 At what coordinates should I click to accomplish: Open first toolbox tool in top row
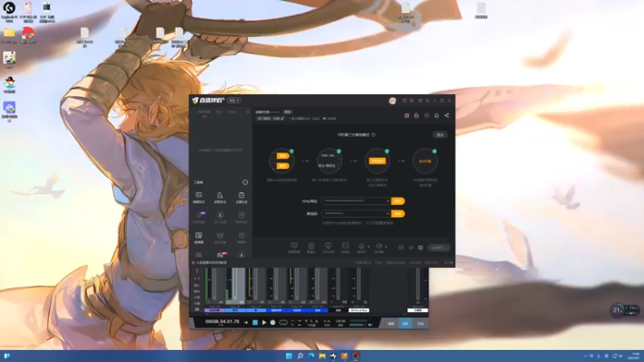pyautogui.click(x=199, y=197)
